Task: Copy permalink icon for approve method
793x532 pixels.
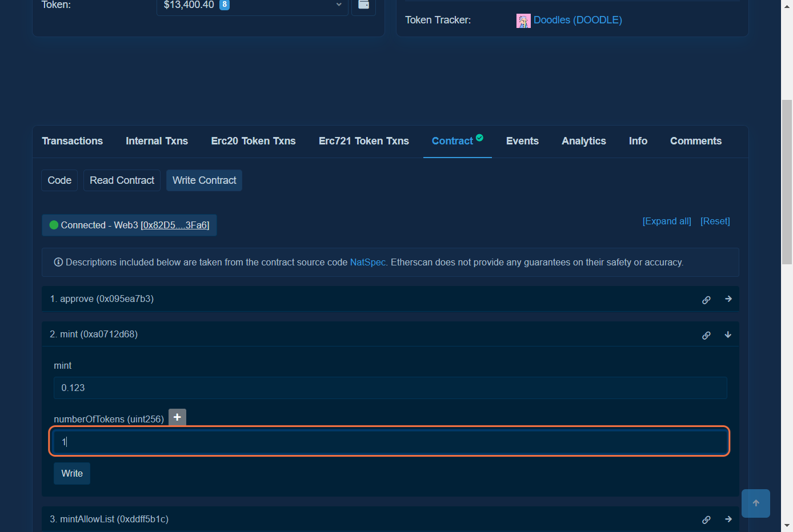Action: (706, 300)
